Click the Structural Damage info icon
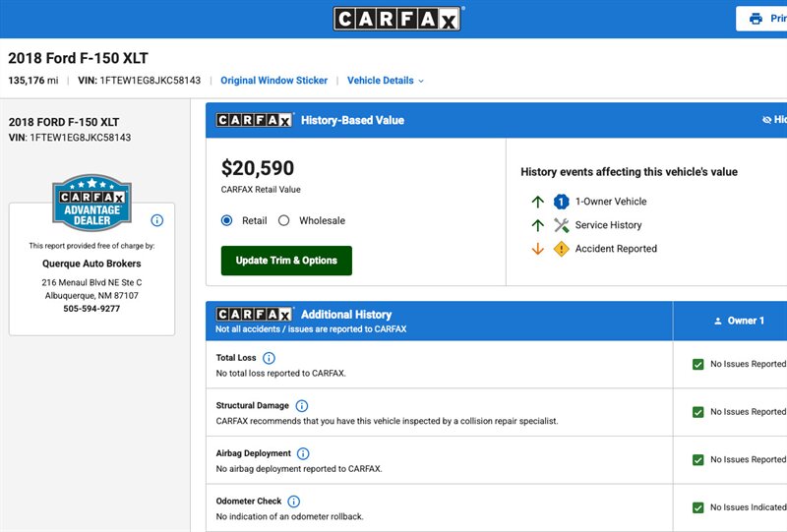Image resolution: width=787 pixels, height=532 pixels. point(302,405)
